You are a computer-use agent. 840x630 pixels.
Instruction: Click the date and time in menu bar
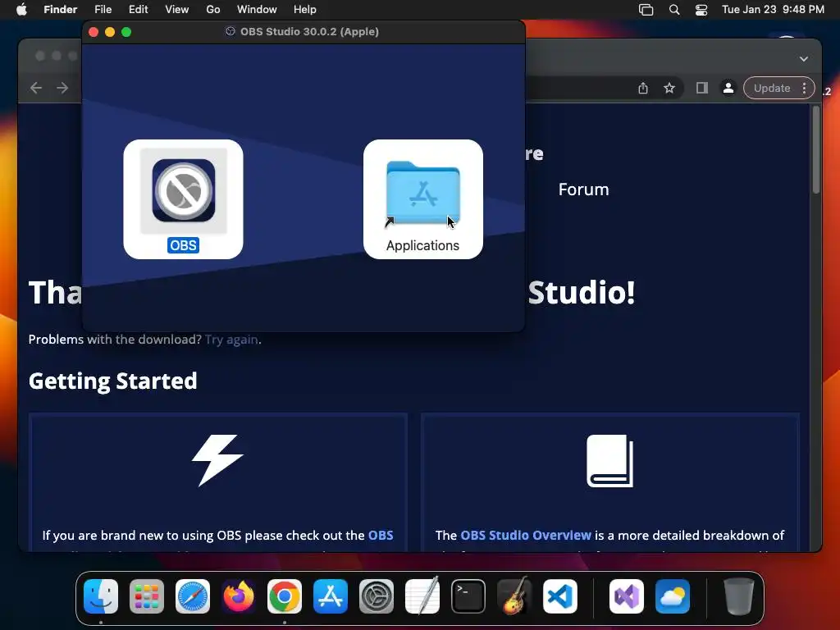pos(773,10)
